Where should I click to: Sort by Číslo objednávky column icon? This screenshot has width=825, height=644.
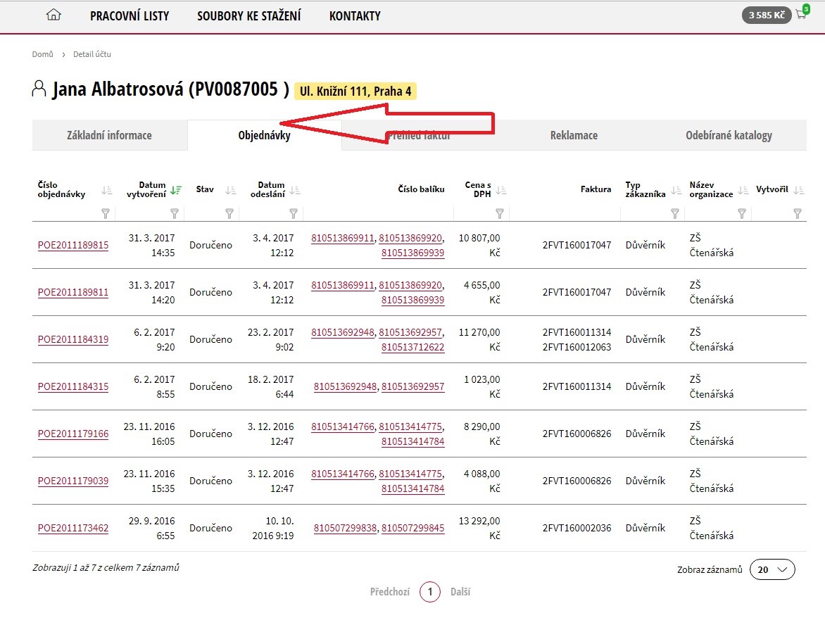click(106, 190)
